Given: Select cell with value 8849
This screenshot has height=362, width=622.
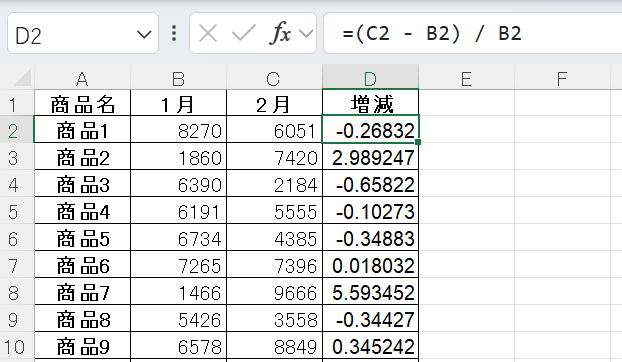Looking at the screenshot, I should click(275, 346).
